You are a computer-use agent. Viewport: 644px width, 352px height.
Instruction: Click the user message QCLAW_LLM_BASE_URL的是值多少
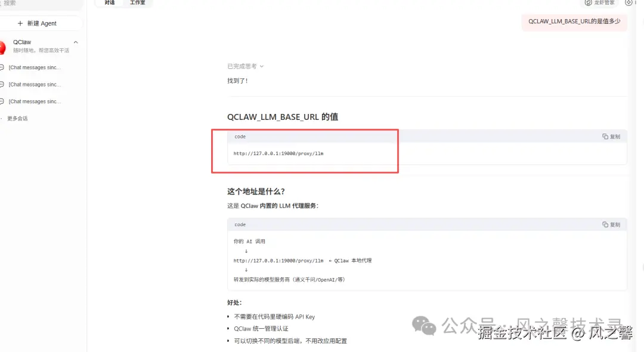[x=574, y=21]
